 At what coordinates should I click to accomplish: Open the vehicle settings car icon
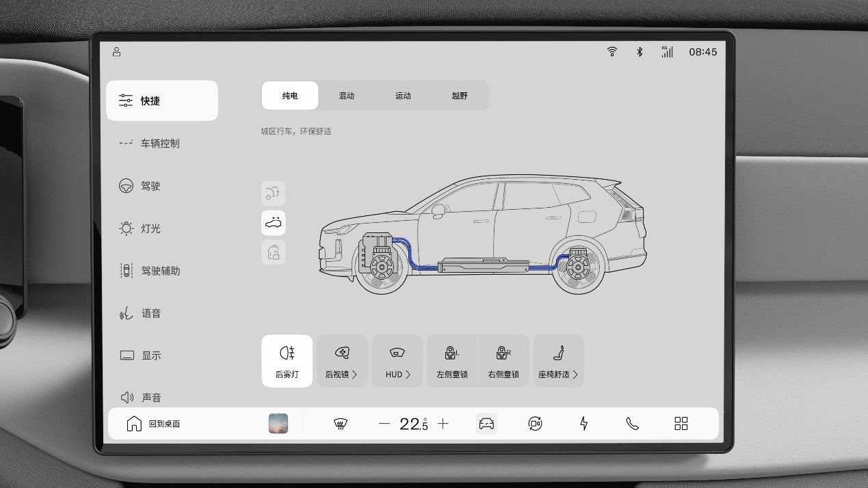[x=486, y=424]
